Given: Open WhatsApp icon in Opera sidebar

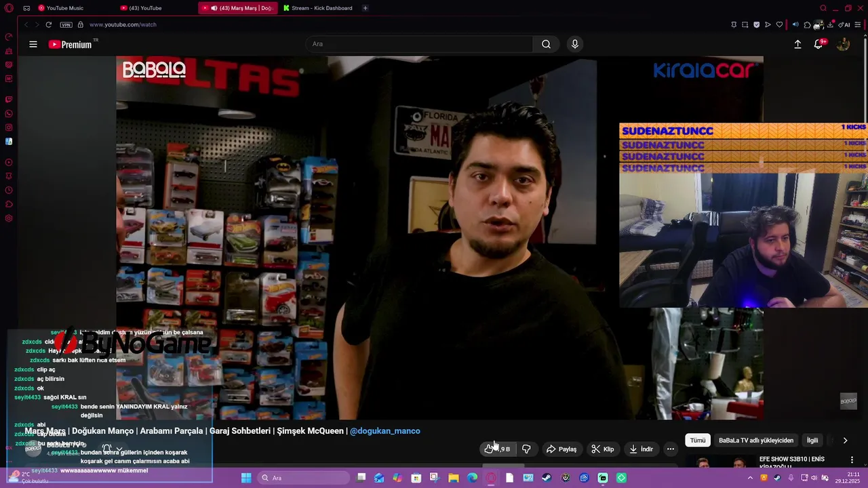Looking at the screenshot, I should coord(9,114).
